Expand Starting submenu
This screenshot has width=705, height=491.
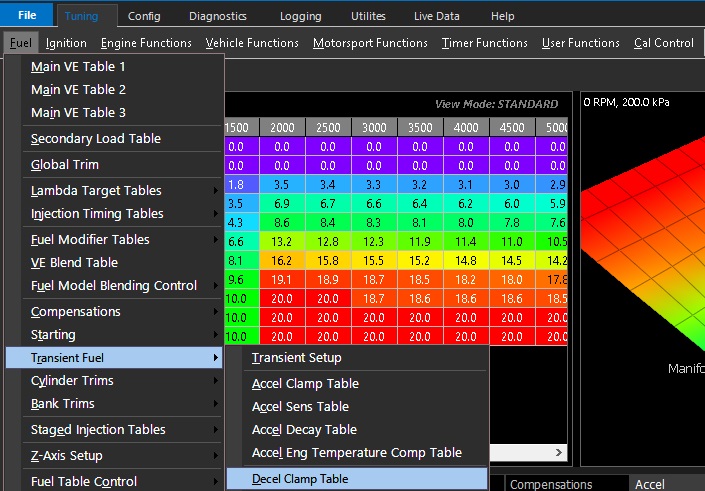114,335
